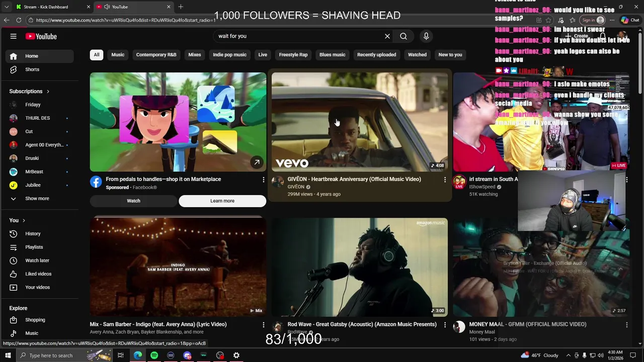Viewport: 644px width, 362px height.
Task: Open more options for Heartbreak Anniversary video
Action: 445,179
